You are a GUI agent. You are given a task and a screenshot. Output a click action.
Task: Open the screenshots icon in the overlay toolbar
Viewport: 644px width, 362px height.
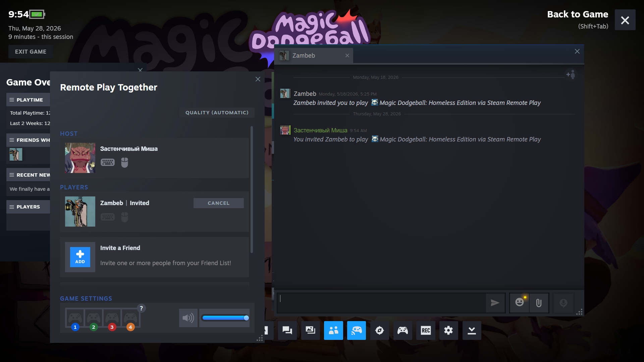(310, 330)
